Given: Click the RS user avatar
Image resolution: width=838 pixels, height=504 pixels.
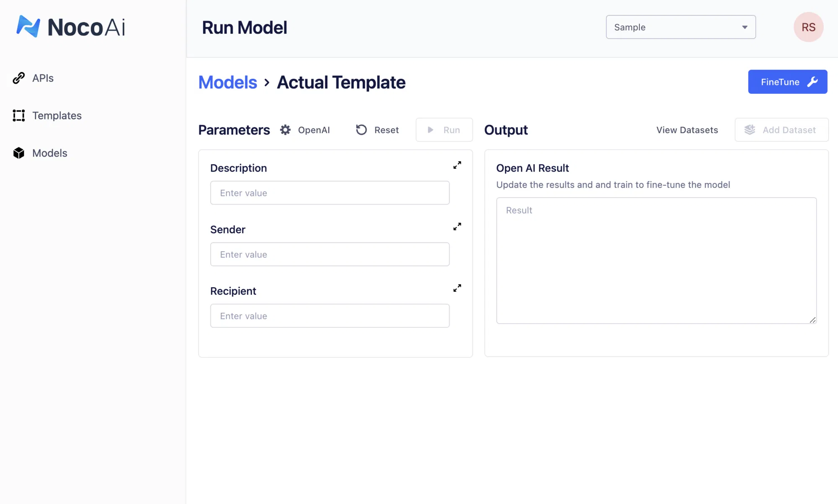Looking at the screenshot, I should [x=808, y=27].
